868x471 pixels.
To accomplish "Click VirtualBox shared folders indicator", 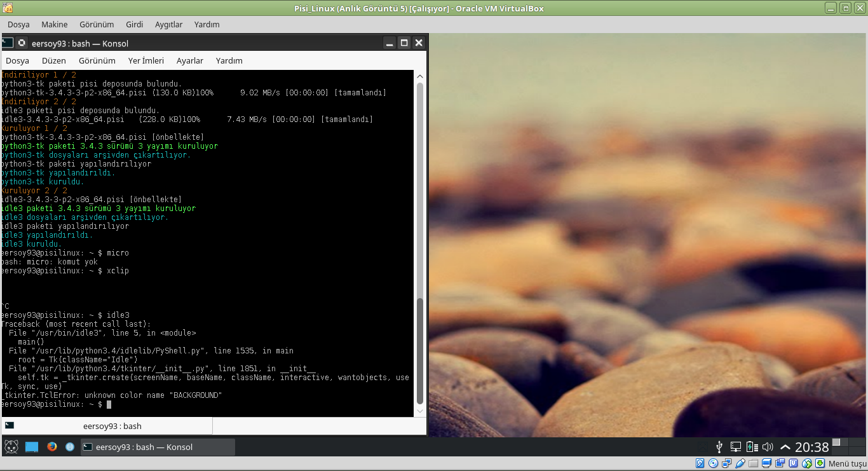I will [754, 463].
